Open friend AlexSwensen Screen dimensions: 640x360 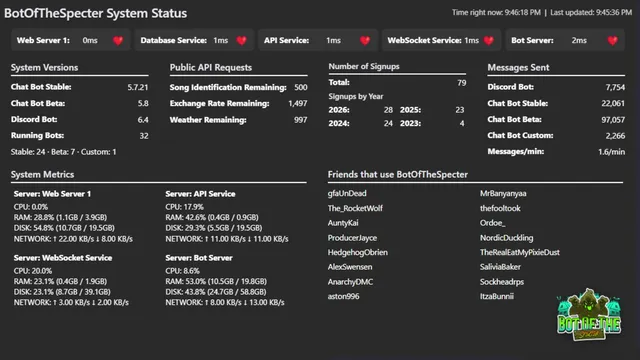pos(350,267)
